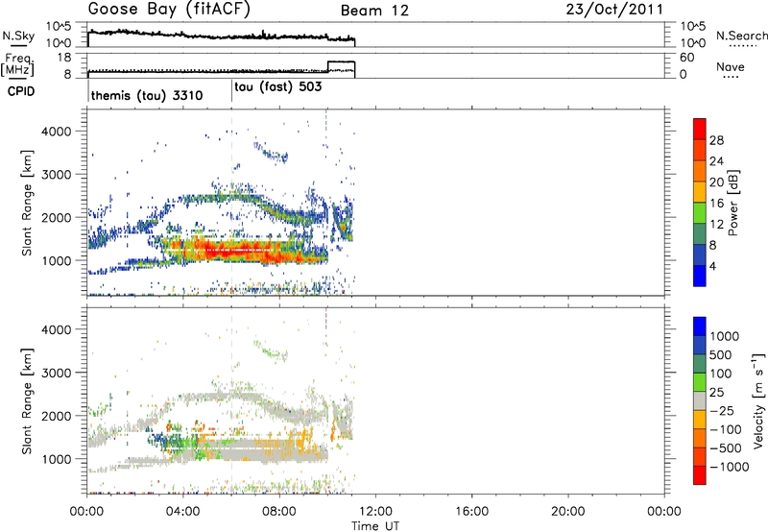
Task: Click the grey -25 to 25 Velocity color band
Action: [700, 401]
